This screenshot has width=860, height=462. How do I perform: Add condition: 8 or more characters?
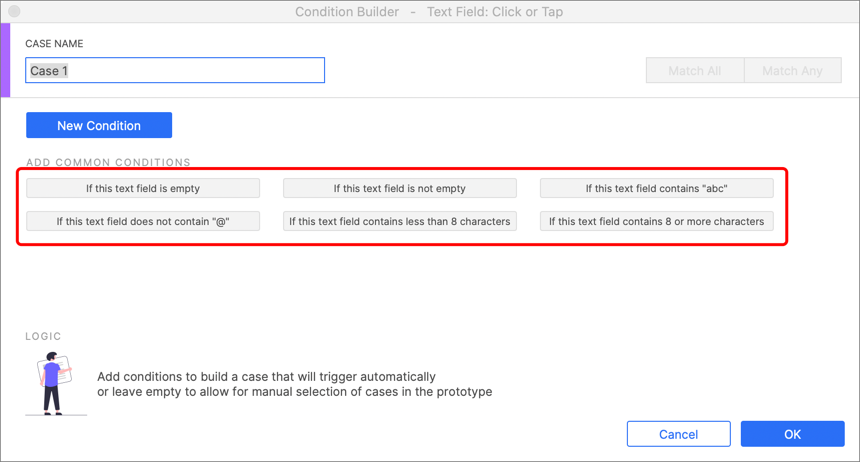[657, 221]
